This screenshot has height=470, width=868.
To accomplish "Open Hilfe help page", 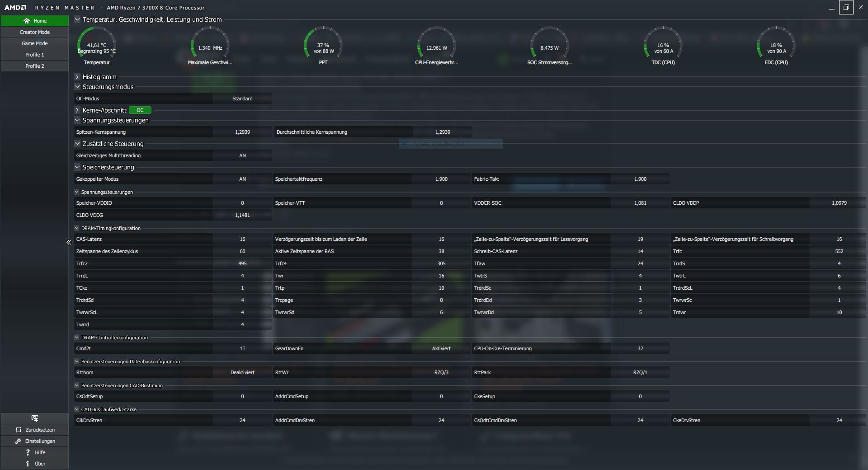I will click(x=35, y=452).
